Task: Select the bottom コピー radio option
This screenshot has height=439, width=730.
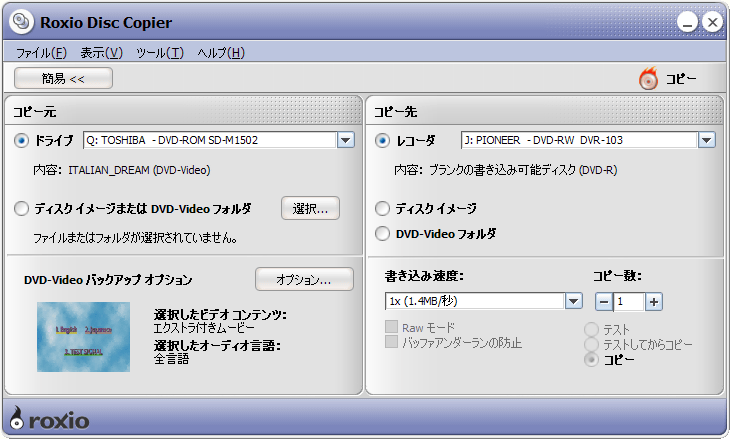Action: coord(591,359)
